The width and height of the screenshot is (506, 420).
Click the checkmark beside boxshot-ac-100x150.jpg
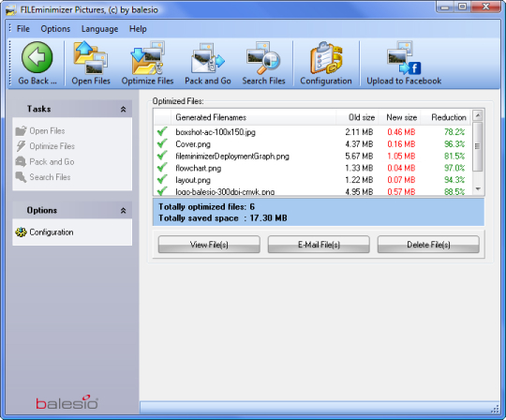(x=162, y=131)
